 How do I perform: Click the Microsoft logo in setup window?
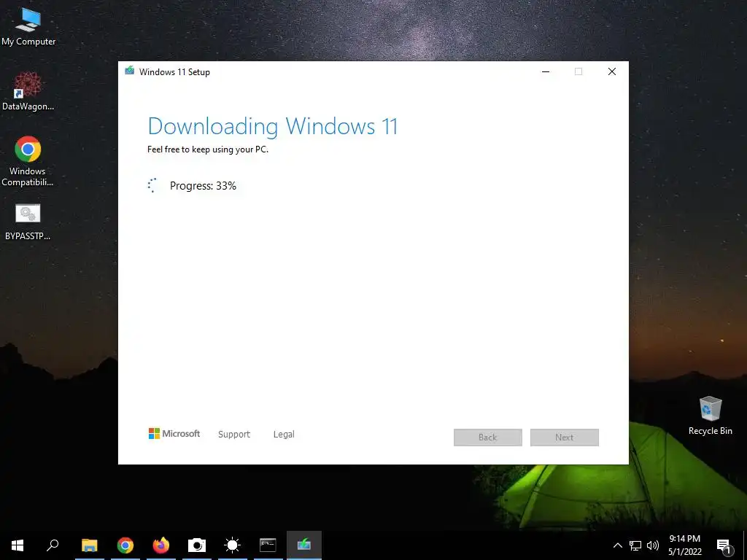174,434
